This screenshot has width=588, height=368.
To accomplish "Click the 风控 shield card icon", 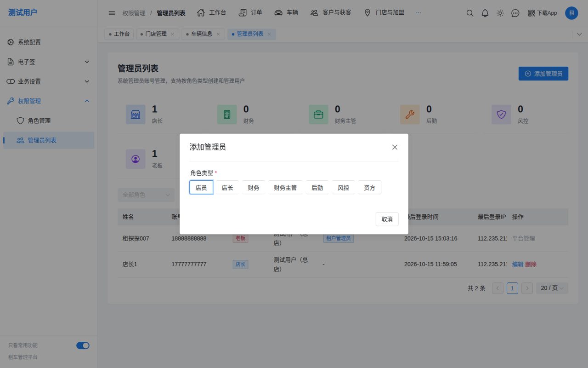I will [x=501, y=115].
